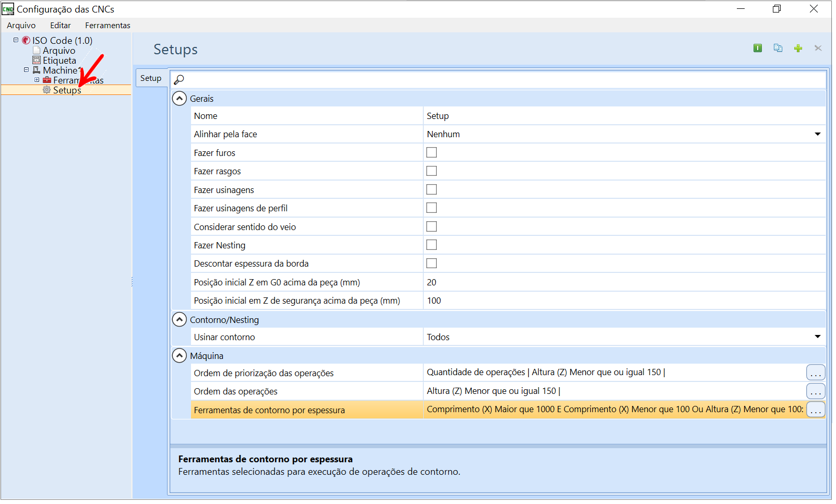836x504 pixels.
Task: Toggle Fazer usinagens checkbox
Action: (432, 189)
